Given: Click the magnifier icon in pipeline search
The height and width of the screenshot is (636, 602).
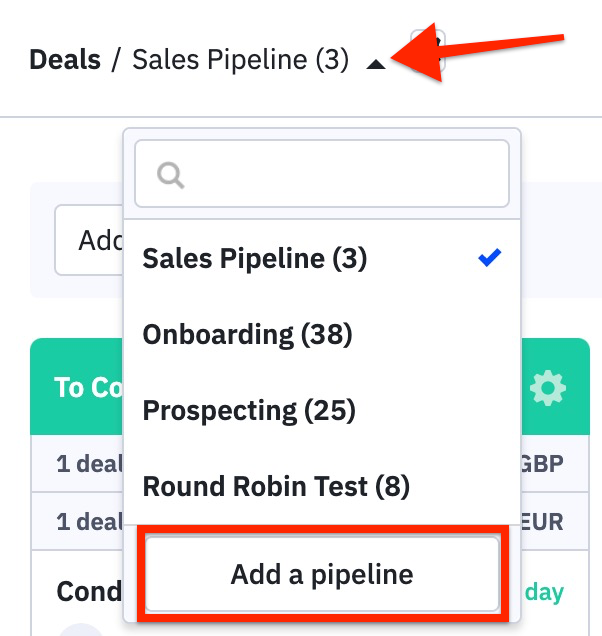Looking at the screenshot, I should [x=171, y=175].
